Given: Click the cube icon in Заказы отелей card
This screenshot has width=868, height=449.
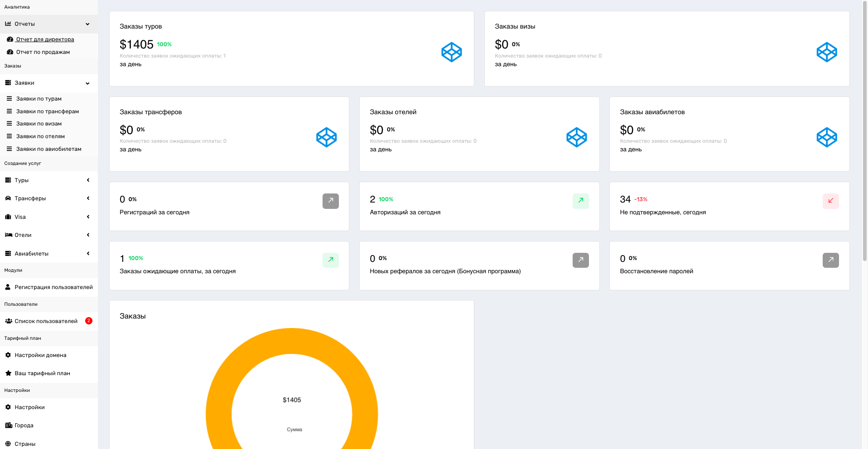Looking at the screenshot, I should click(576, 137).
